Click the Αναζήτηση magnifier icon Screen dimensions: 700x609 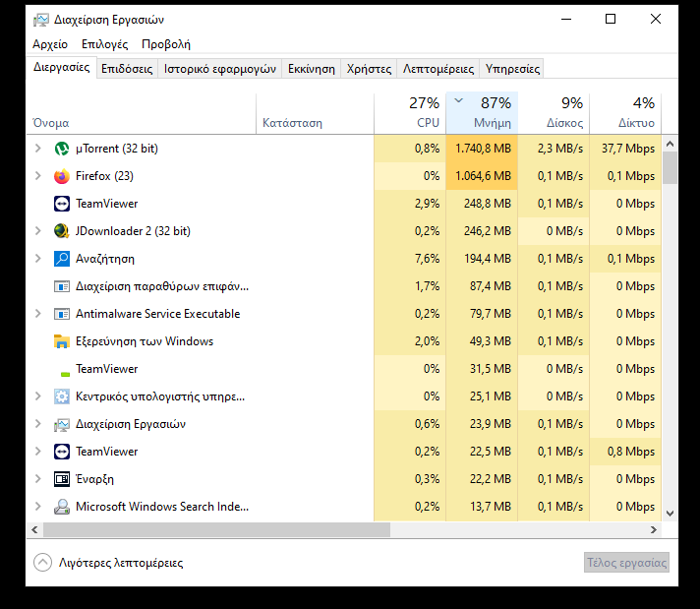click(62, 259)
